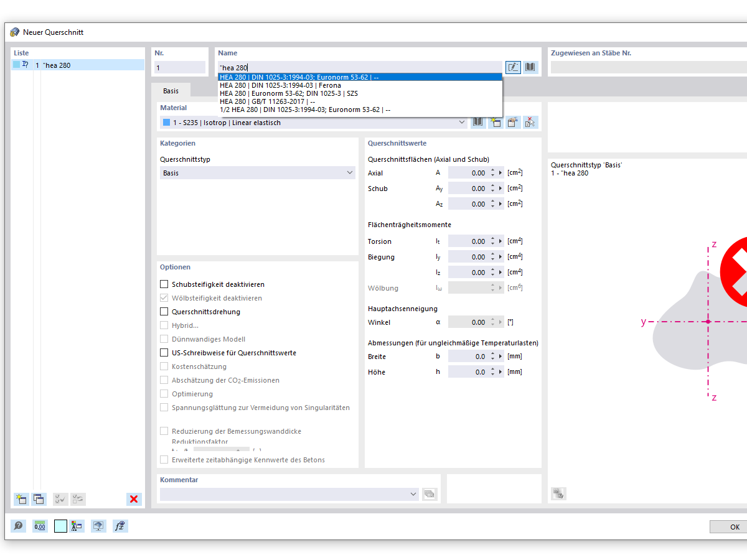Click the stepper arrows of the Iz field
This screenshot has height=560, width=747.
[492, 273]
